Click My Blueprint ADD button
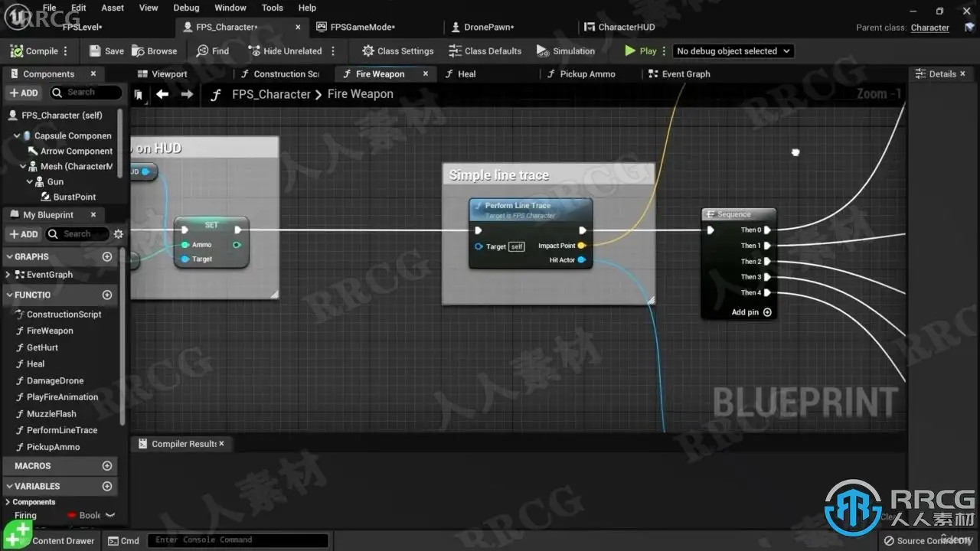 [24, 234]
